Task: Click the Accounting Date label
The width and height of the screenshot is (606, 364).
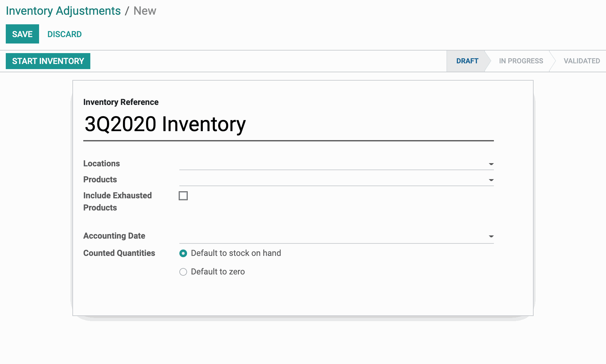Action: pyautogui.click(x=114, y=236)
